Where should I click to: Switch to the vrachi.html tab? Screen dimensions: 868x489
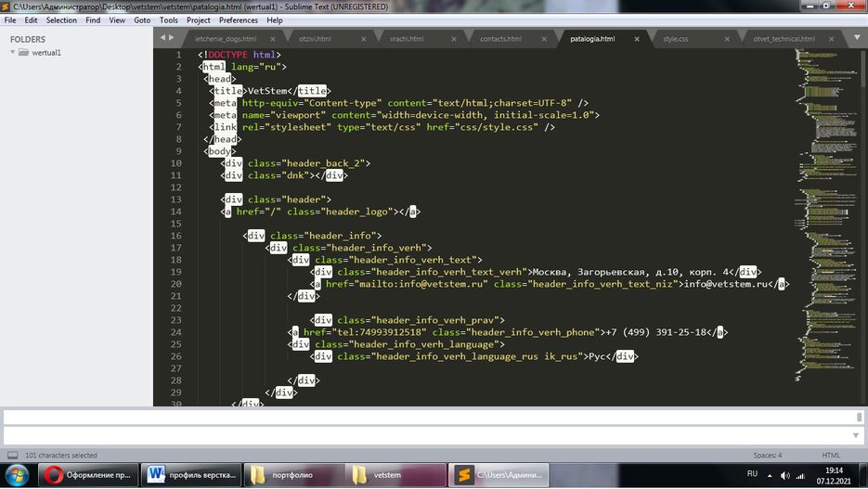pyautogui.click(x=407, y=39)
